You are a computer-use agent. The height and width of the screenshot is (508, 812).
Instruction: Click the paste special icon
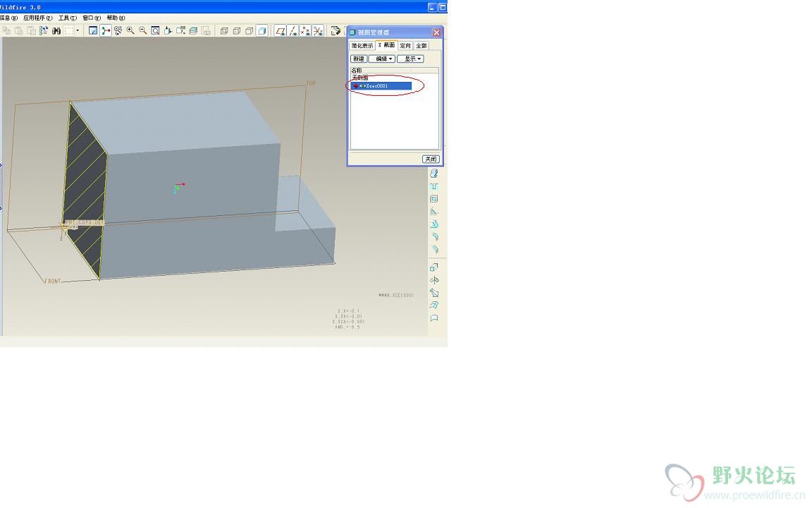(x=31, y=31)
